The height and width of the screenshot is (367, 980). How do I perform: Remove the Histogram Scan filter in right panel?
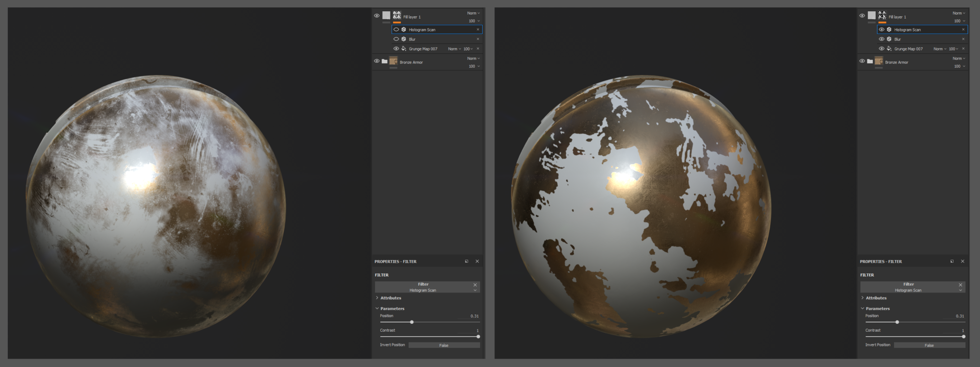tap(963, 29)
